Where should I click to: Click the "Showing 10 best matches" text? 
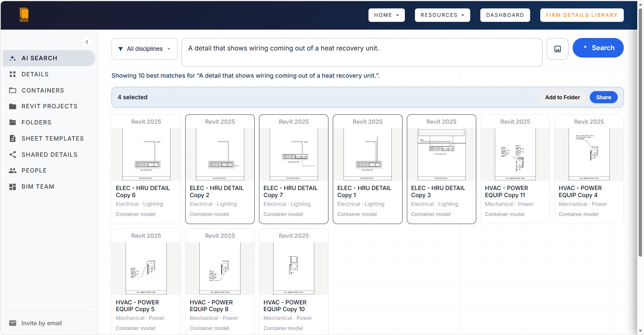click(246, 76)
